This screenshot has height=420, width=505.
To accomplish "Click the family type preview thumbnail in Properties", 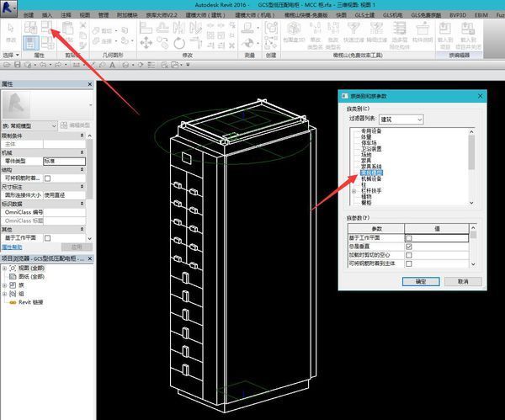I will pyautogui.click(x=16, y=105).
